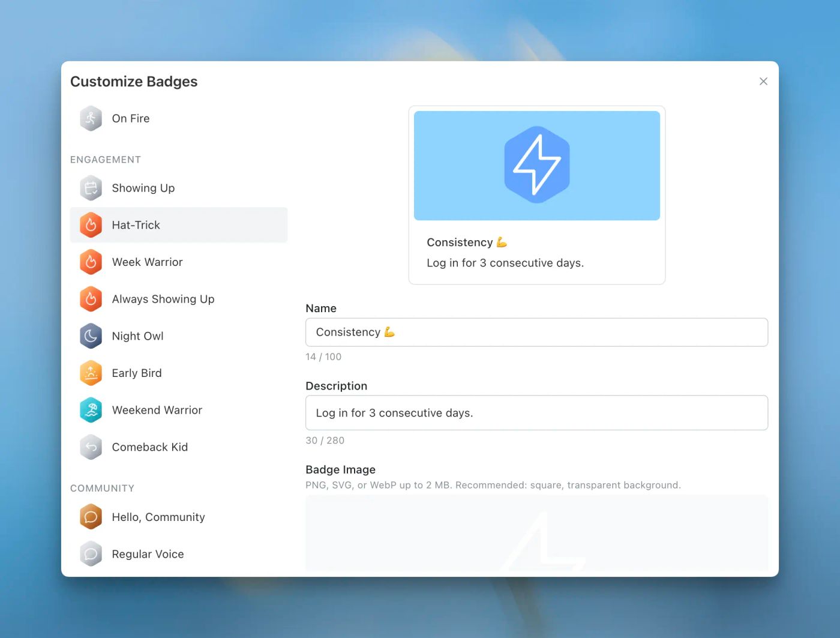The height and width of the screenshot is (638, 840).
Task: Click the Weekend Warrior beach badge icon
Action: pos(91,410)
